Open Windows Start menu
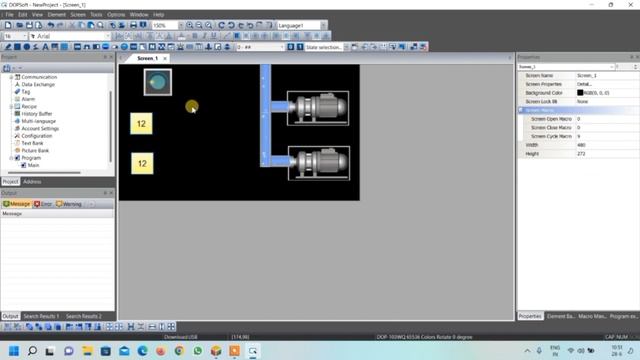Viewport: 640px width, 360px height. [x=14, y=351]
